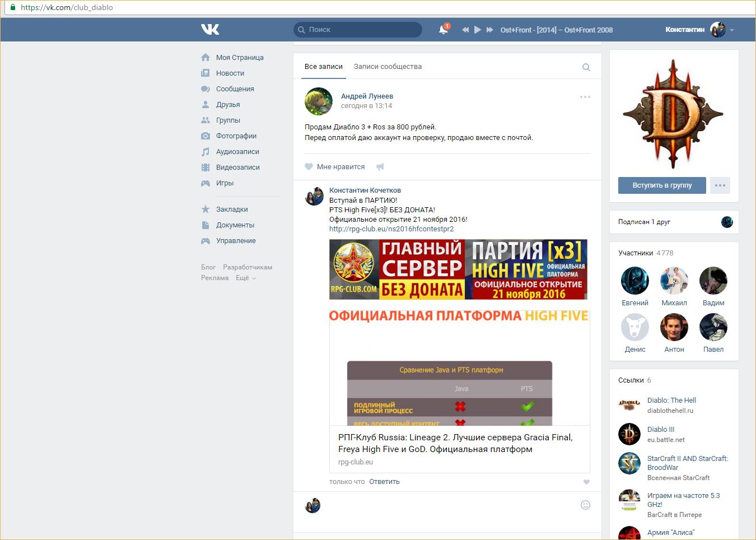Click Вступить в группу button

click(x=662, y=185)
